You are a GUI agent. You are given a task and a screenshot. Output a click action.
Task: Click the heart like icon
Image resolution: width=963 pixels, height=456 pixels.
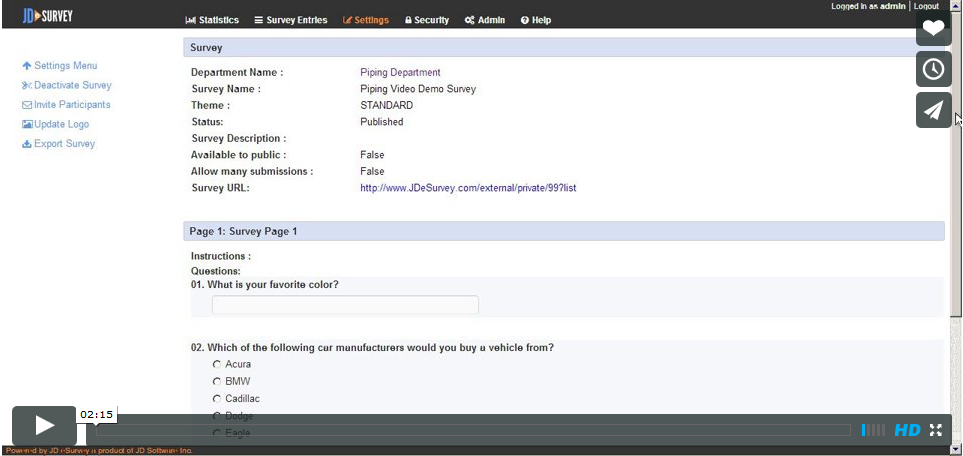pyautogui.click(x=933, y=28)
